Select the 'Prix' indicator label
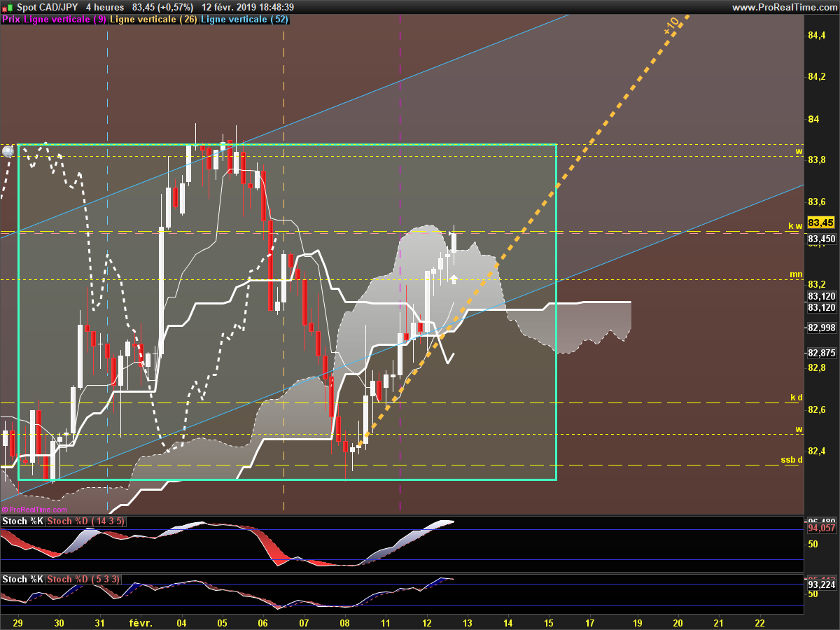The image size is (840, 630). tap(11, 20)
